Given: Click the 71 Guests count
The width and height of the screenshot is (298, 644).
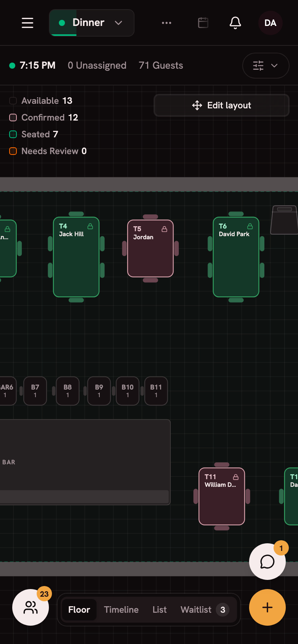Looking at the screenshot, I should pos(161,66).
